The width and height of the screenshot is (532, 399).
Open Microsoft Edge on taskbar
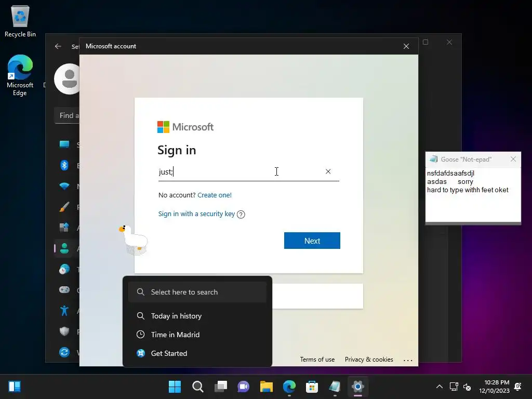pyautogui.click(x=289, y=387)
